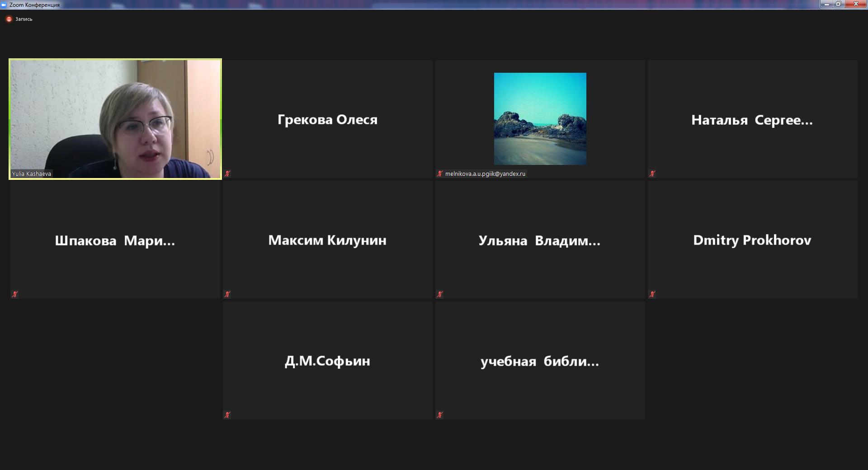The height and width of the screenshot is (470, 868).
Task: Click the Zoom logo in title bar
Action: click(4, 5)
